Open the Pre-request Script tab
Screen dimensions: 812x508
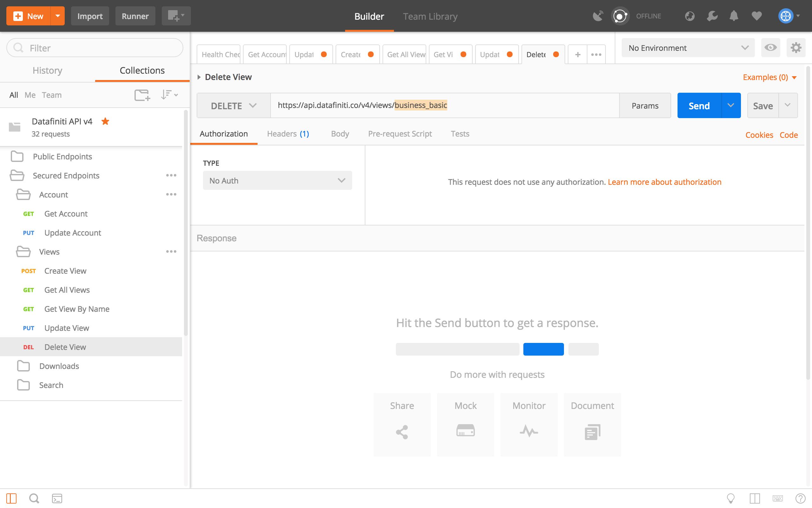400,133
